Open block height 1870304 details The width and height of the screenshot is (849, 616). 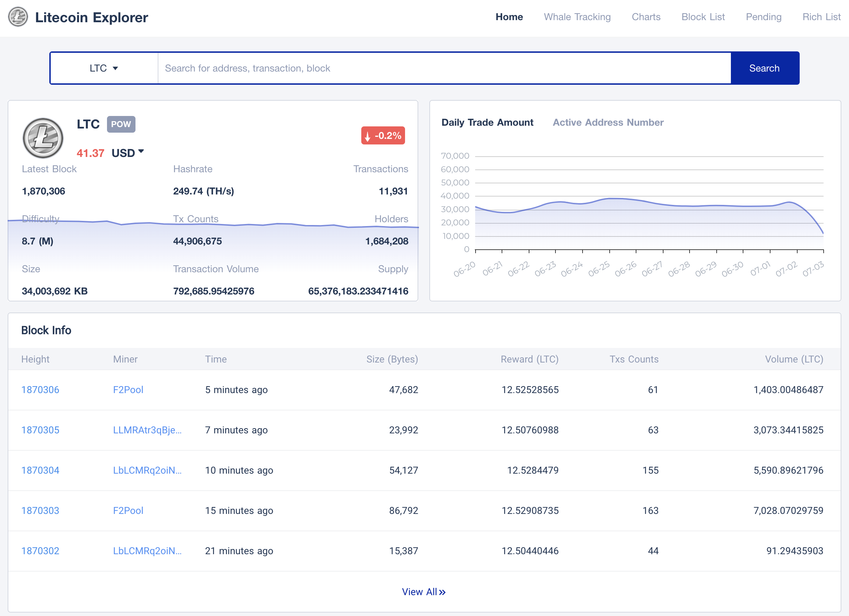[41, 470]
